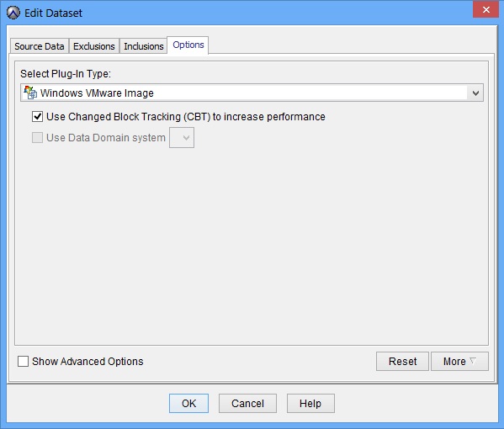Viewport: 504px width, 429px height.
Task: Open Help for this dialog
Action: point(310,403)
